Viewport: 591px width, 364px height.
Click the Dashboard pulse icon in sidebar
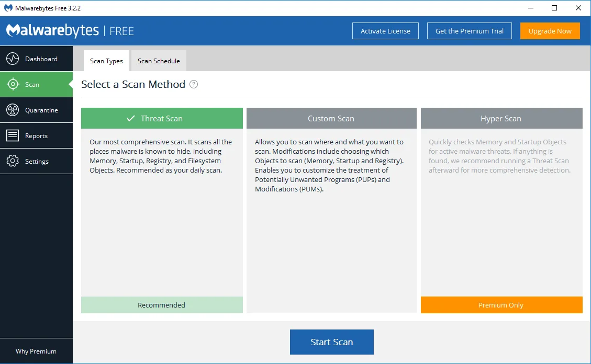13,59
